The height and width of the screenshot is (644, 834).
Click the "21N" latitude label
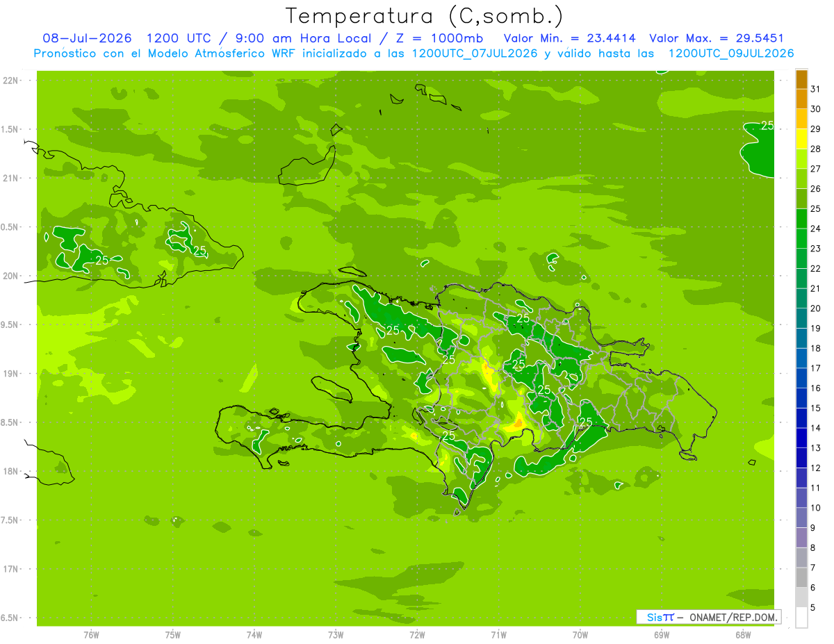(11, 178)
